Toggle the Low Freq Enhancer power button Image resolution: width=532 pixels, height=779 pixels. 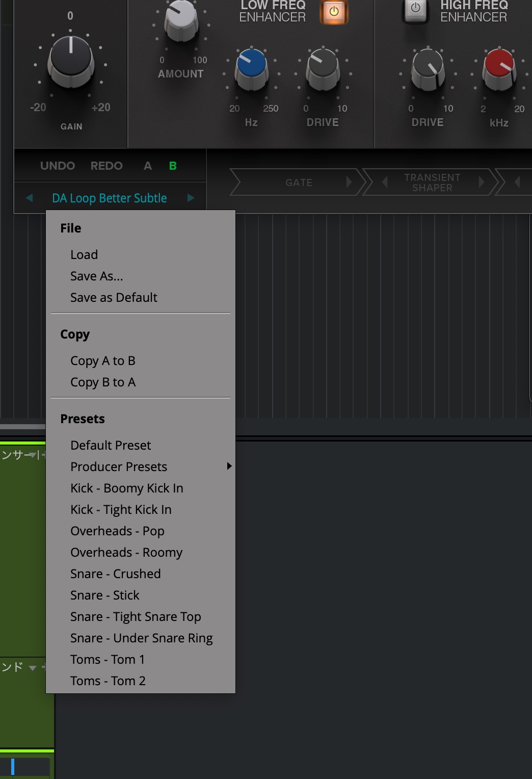pyautogui.click(x=334, y=11)
